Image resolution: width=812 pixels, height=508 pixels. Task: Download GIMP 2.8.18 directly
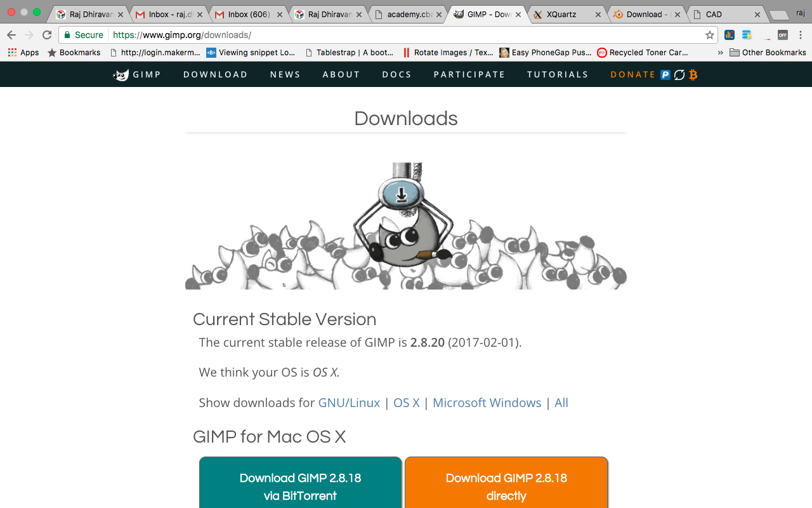[x=506, y=483]
